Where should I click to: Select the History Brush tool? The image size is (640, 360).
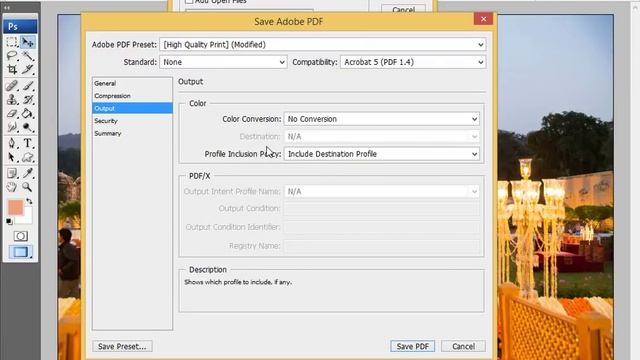point(28,100)
